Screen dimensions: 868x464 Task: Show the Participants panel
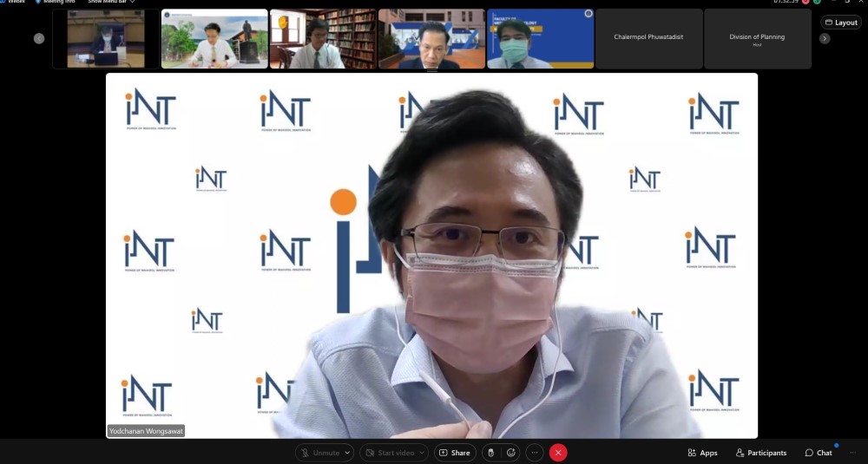pyautogui.click(x=761, y=453)
